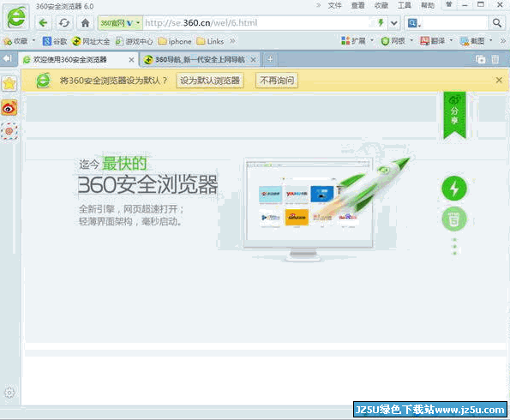Image resolution: width=510 pixels, height=420 pixels.
Task: Open a new tab with the plus button
Action: [270, 59]
